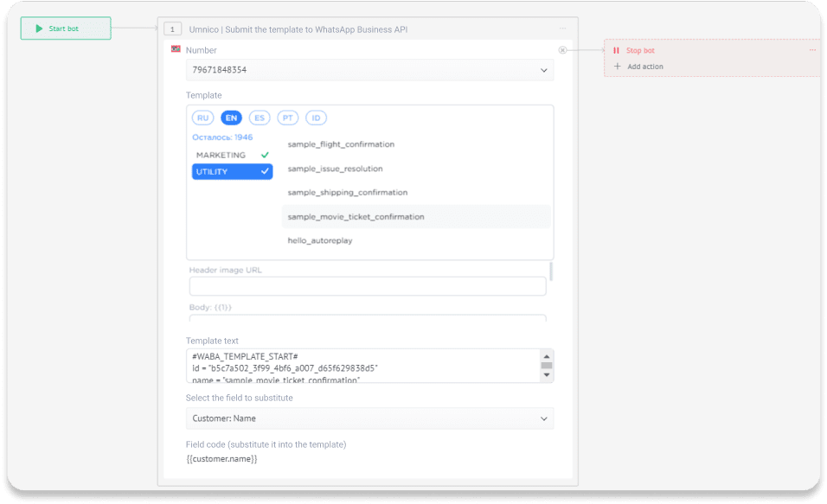The height and width of the screenshot is (504, 827).
Task: Toggle the UTILITY category checkmark
Action: (x=264, y=171)
